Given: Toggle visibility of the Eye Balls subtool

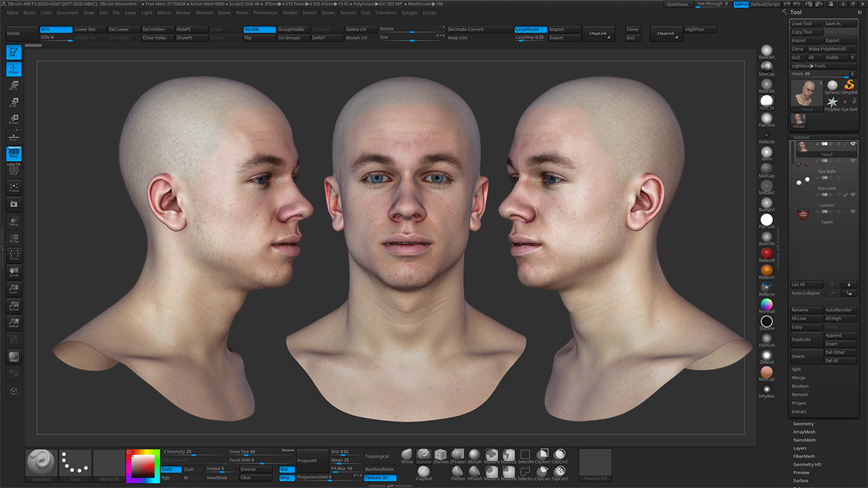Looking at the screenshot, I should click(853, 160).
